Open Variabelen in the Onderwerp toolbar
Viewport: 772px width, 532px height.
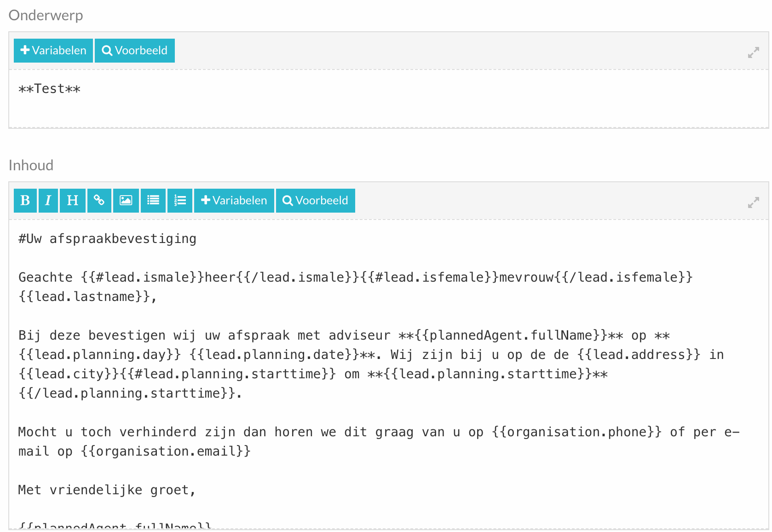pyautogui.click(x=53, y=51)
